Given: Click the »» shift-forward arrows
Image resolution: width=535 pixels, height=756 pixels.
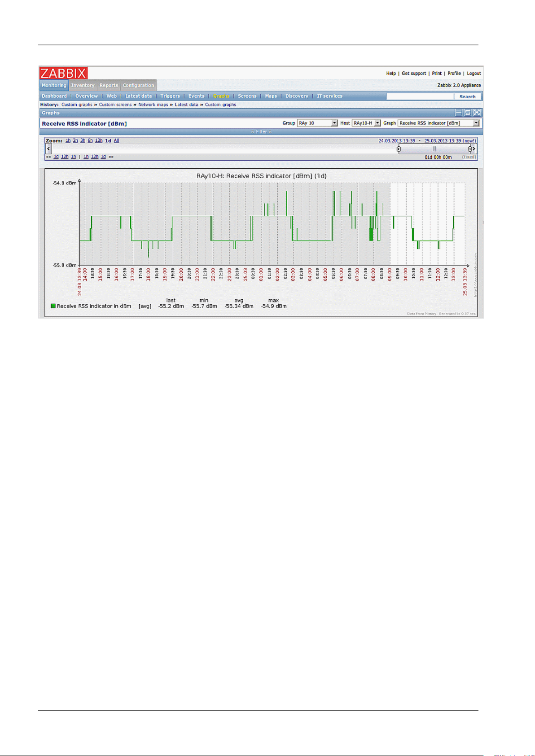Looking at the screenshot, I should 111,157.
